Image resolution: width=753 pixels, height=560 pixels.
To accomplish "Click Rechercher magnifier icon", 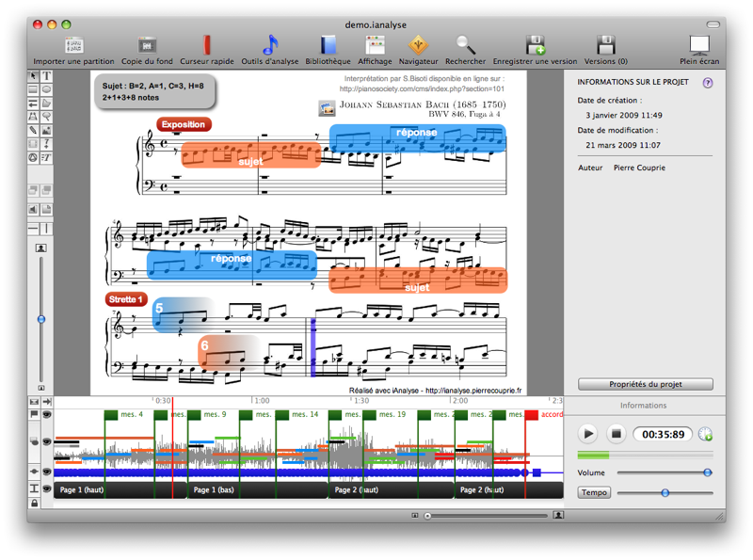I will tap(465, 45).
